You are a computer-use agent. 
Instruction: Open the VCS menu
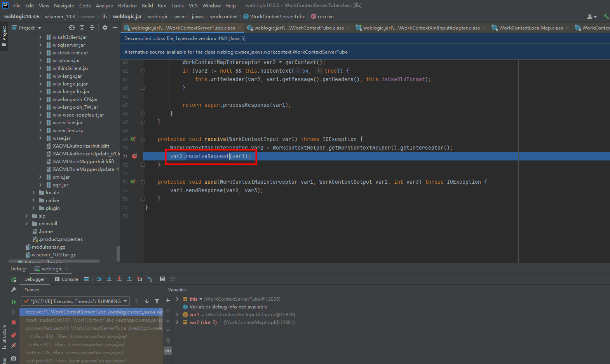click(x=193, y=5)
